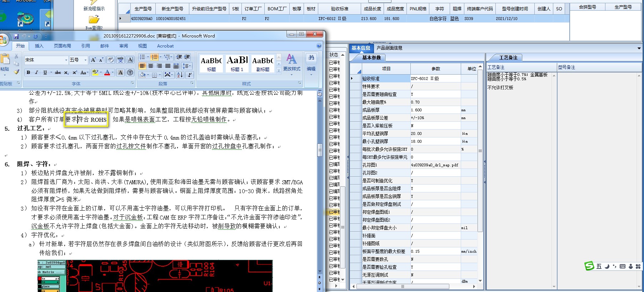This screenshot has height=292, width=644.
Task: Toggle left alignment button
Action: pos(143,66)
